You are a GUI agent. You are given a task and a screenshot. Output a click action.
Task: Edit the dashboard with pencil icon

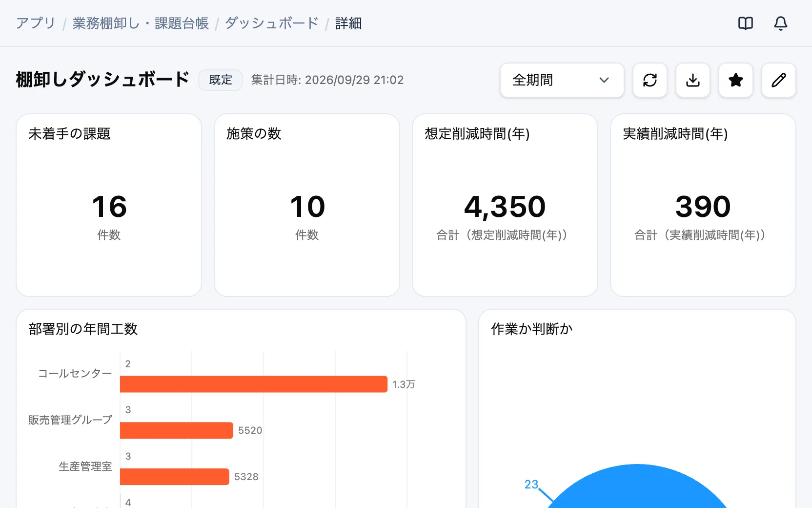[x=778, y=80]
